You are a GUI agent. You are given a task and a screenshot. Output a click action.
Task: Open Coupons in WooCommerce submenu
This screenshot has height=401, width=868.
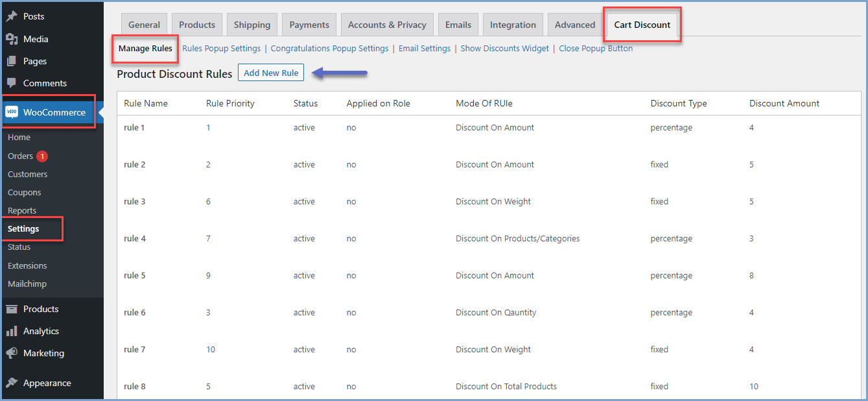click(24, 193)
